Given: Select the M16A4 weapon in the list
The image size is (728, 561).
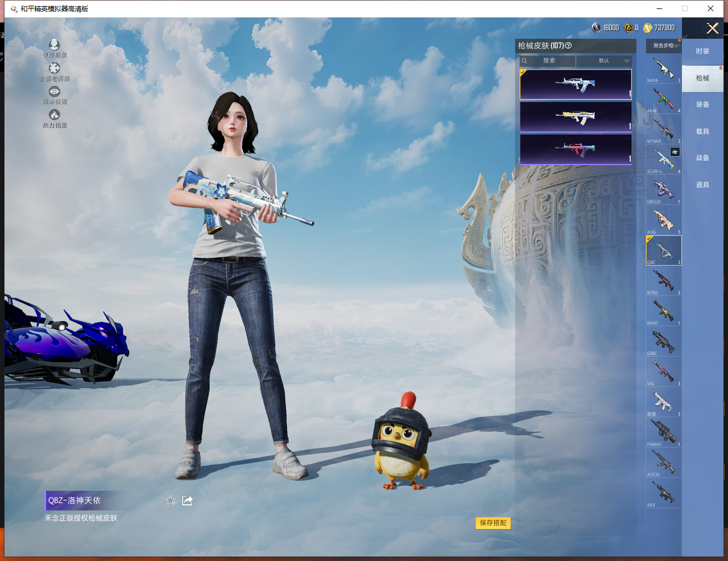Looking at the screenshot, I should coord(663,129).
